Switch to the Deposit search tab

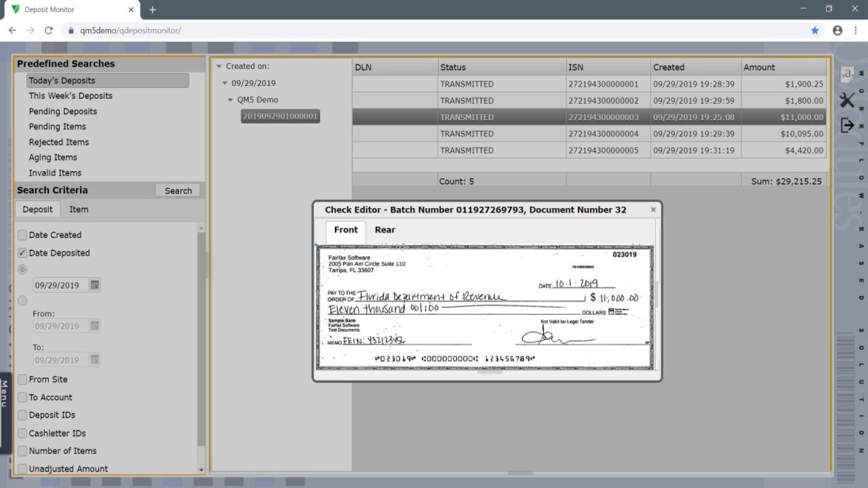(37, 209)
